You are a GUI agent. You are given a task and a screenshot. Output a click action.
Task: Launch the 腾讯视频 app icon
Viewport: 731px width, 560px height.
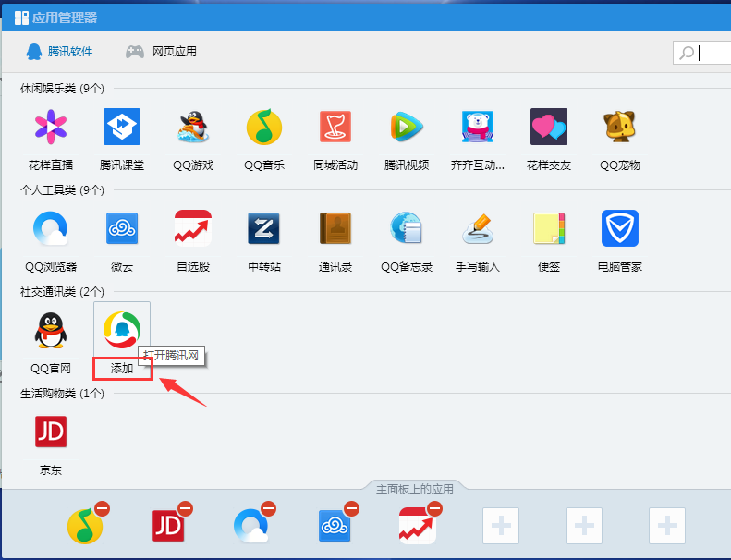tap(407, 127)
